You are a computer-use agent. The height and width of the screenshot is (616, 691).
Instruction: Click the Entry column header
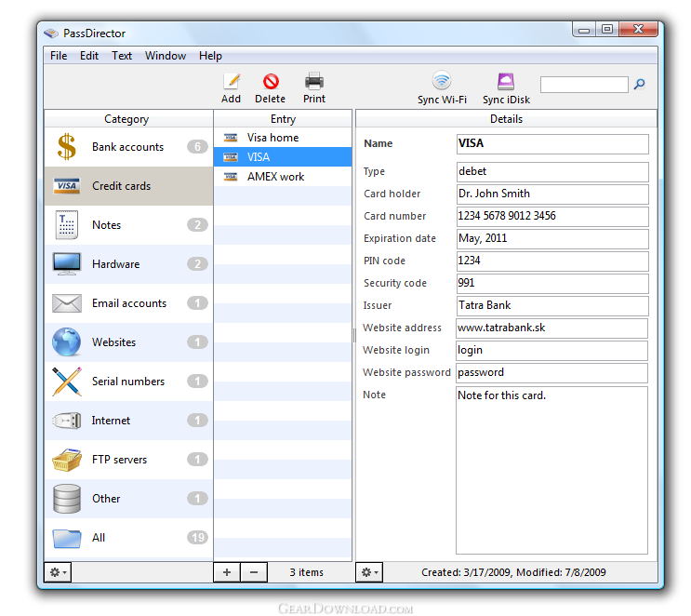(x=283, y=118)
